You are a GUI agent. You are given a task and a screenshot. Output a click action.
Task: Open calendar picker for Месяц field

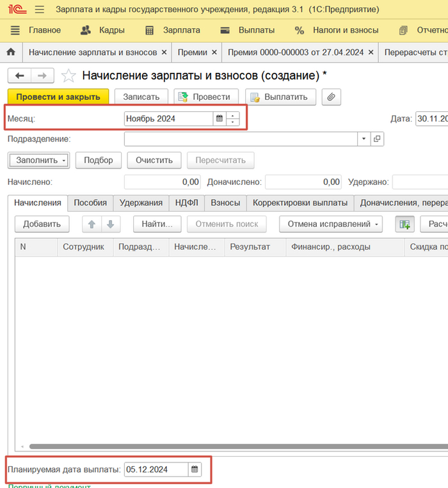220,118
